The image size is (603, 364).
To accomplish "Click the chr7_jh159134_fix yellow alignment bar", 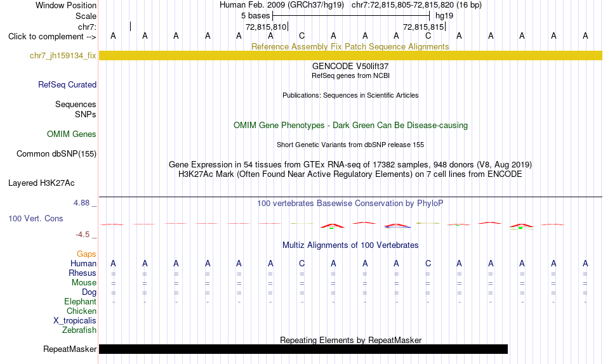I will (x=350, y=55).
